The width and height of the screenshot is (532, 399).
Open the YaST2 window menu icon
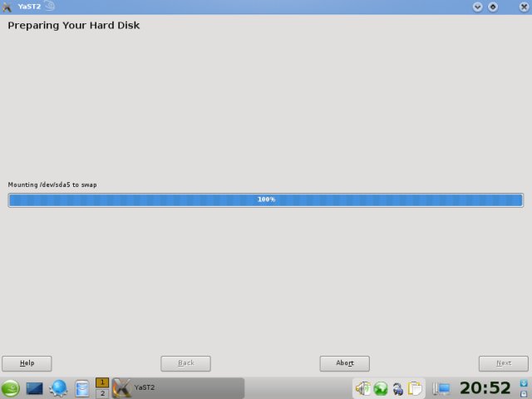point(7,7)
